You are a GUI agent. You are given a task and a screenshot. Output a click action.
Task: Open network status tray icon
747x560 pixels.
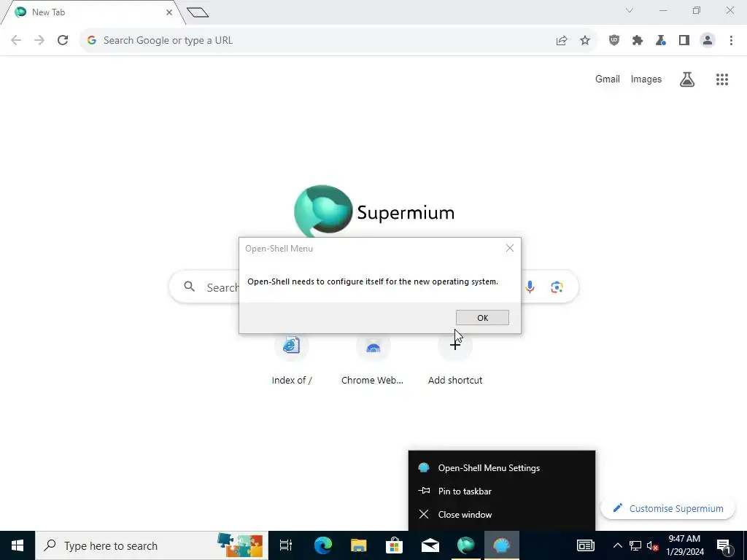coord(635,545)
